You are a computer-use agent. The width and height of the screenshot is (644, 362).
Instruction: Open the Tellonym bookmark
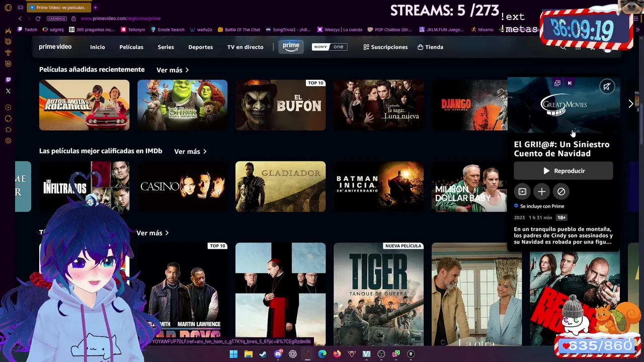click(133, 30)
